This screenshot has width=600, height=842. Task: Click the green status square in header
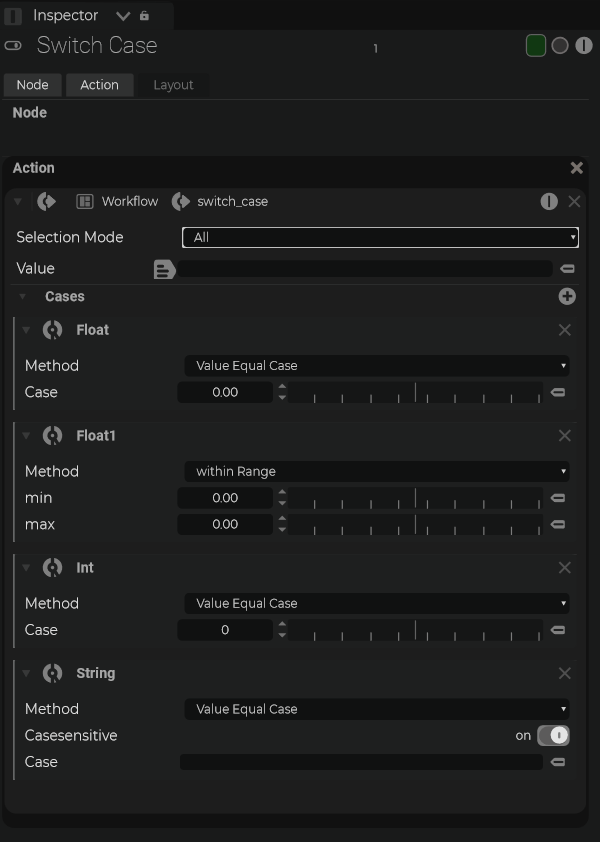(x=536, y=46)
